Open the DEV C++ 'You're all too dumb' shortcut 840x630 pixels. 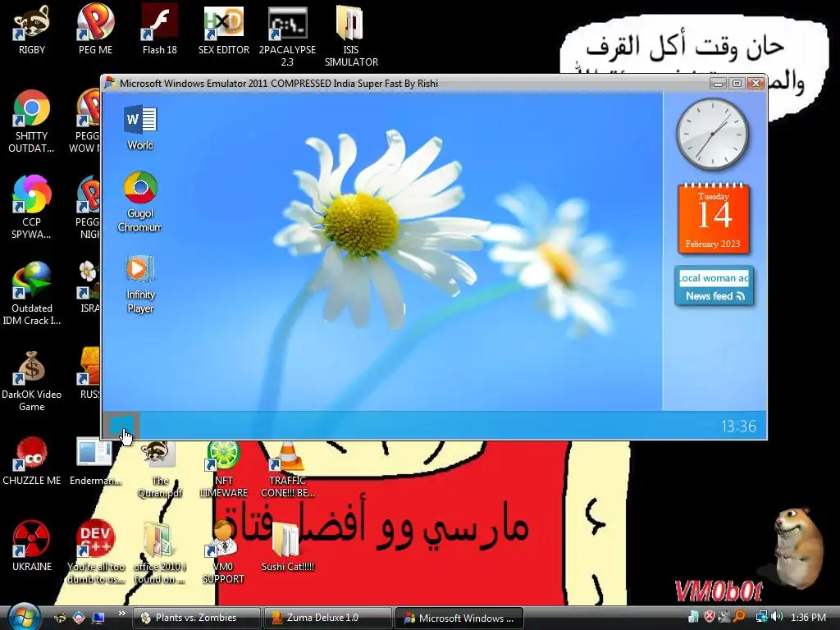(95, 552)
